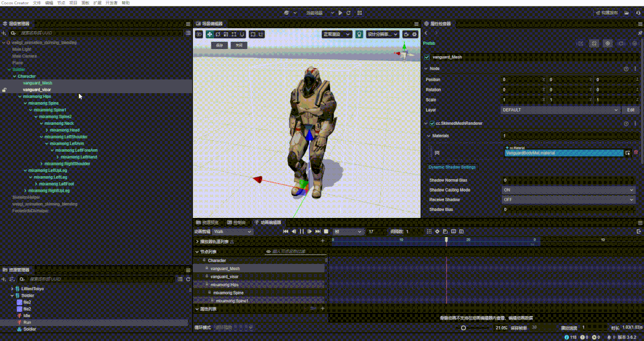Jump to last animation frame

[x=318, y=232]
